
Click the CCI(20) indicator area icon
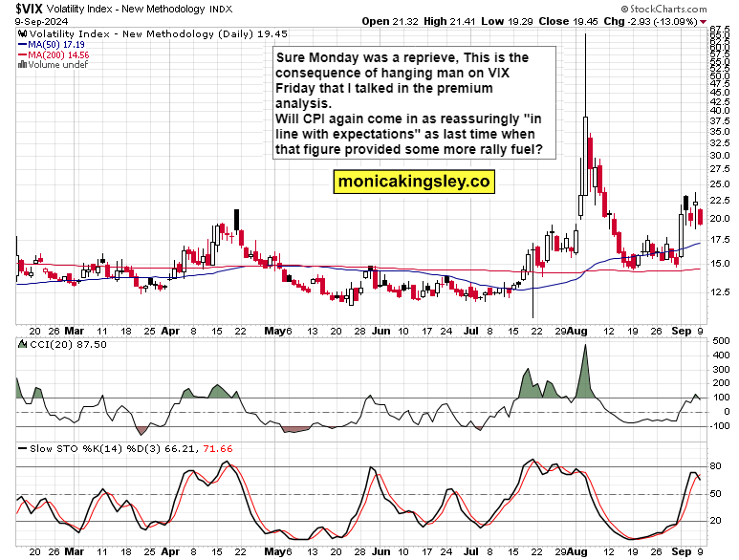[23, 344]
